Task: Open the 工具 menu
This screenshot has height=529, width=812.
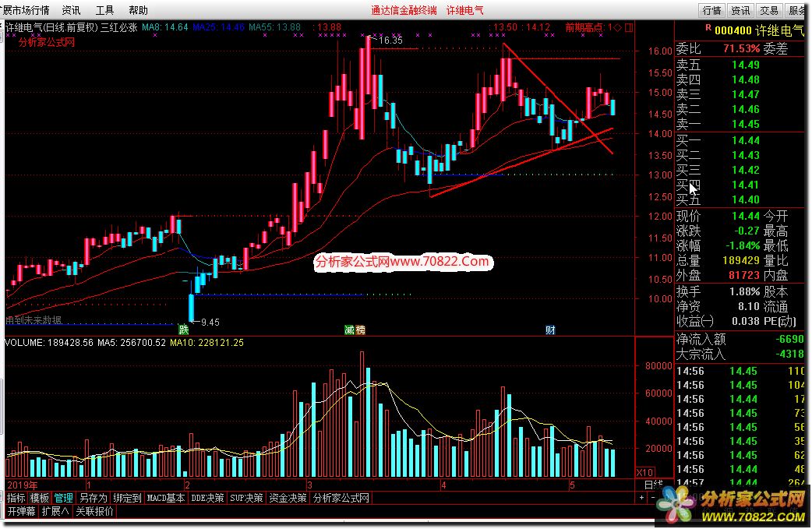Action: point(104,10)
